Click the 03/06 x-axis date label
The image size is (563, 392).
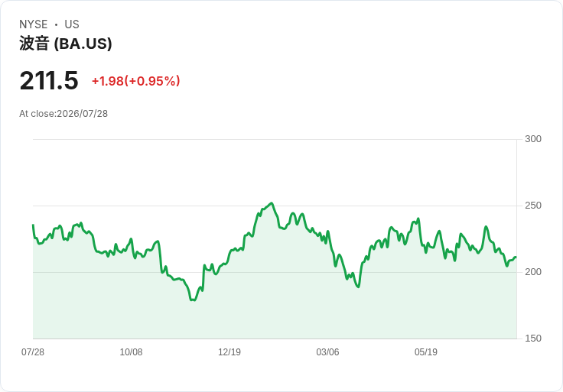click(x=327, y=352)
